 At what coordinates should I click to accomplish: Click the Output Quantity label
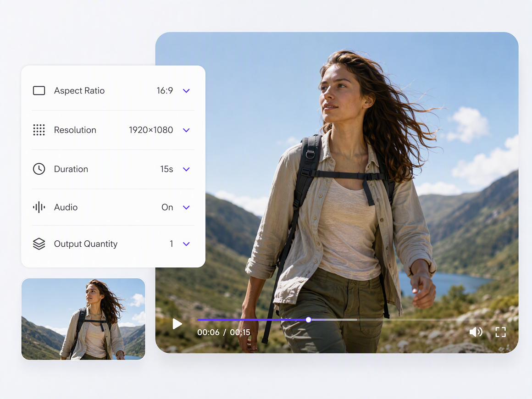click(86, 244)
